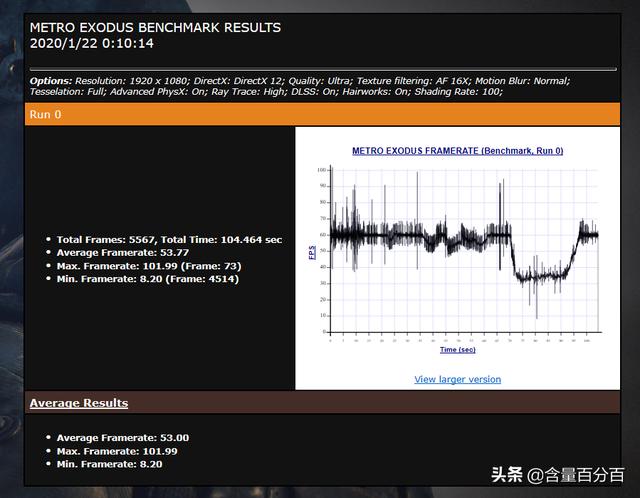Click the FPS axis label
Screen dimensions: 640x498
click(312, 252)
